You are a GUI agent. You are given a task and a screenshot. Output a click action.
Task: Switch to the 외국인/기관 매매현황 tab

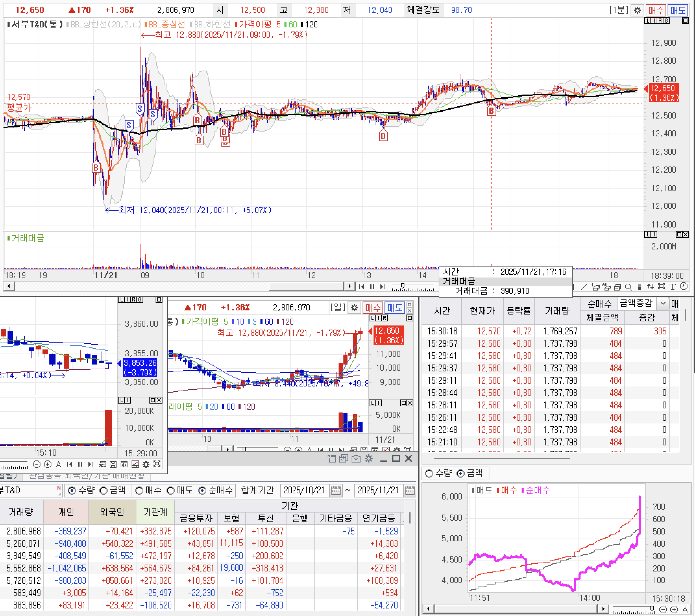(86, 476)
